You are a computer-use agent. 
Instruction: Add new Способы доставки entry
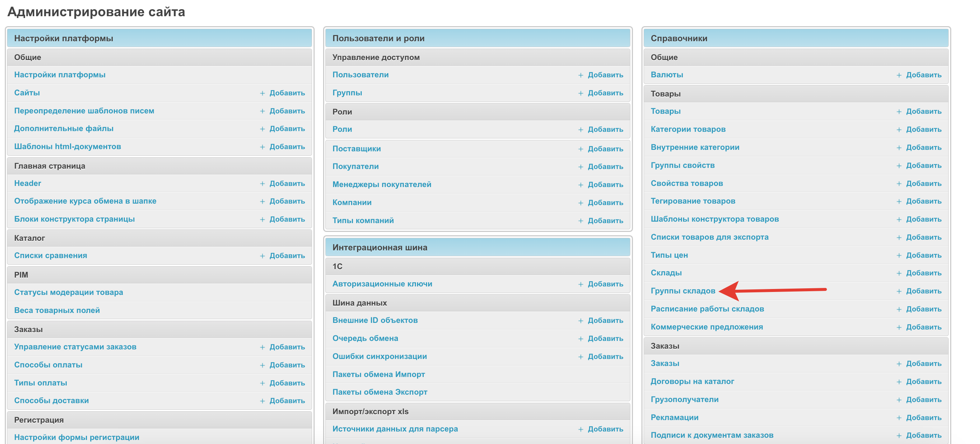(287, 401)
